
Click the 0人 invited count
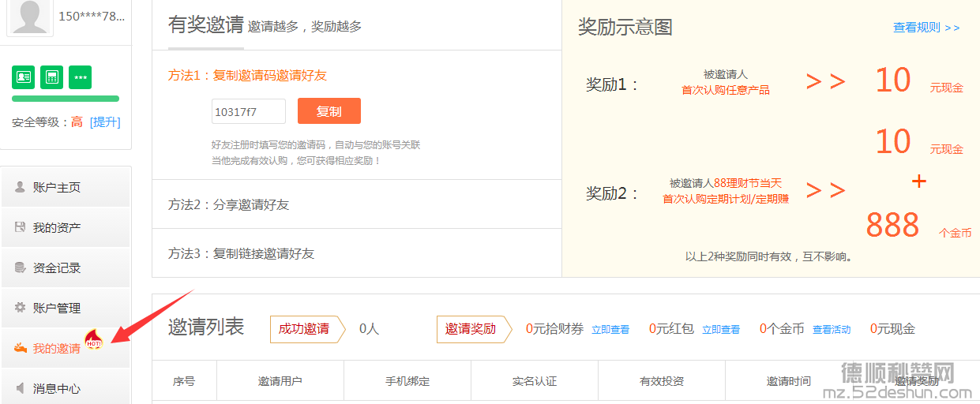pos(369,329)
